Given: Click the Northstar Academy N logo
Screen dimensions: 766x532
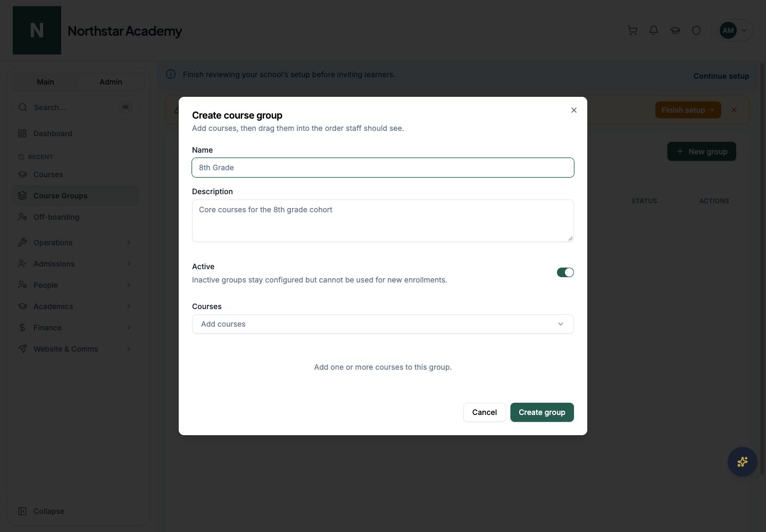Looking at the screenshot, I should 37,30.
